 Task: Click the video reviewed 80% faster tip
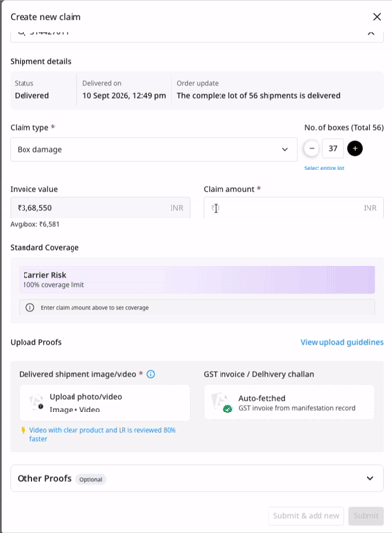[x=103, y=434]
